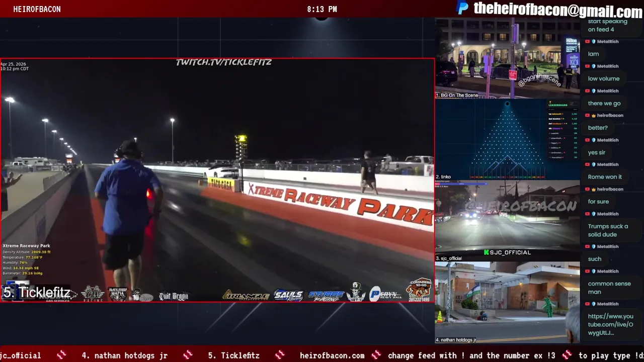Open the LEADERBOARD panel in tinko feed
The image size is (644, 362).
tap(562, 131)
